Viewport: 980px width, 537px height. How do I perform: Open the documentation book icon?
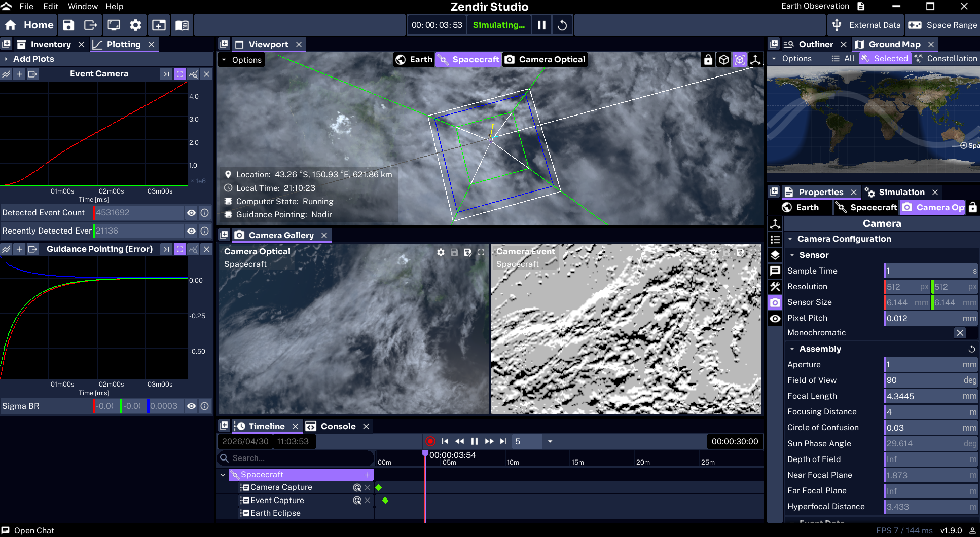[x=182, y=25]
